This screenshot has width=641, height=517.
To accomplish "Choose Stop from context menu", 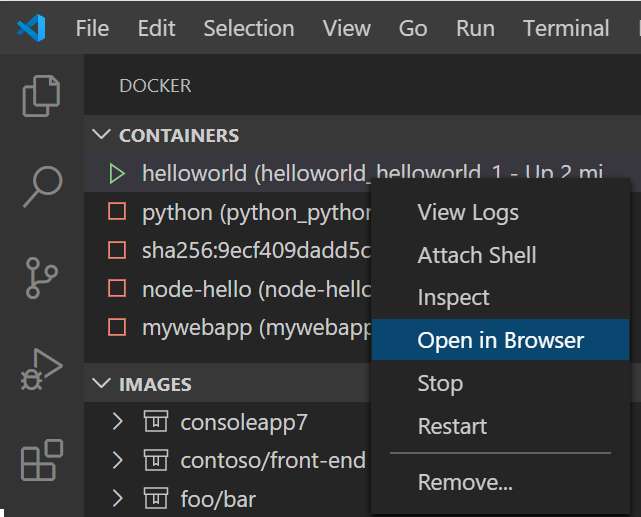I will (x=500, y=383).
